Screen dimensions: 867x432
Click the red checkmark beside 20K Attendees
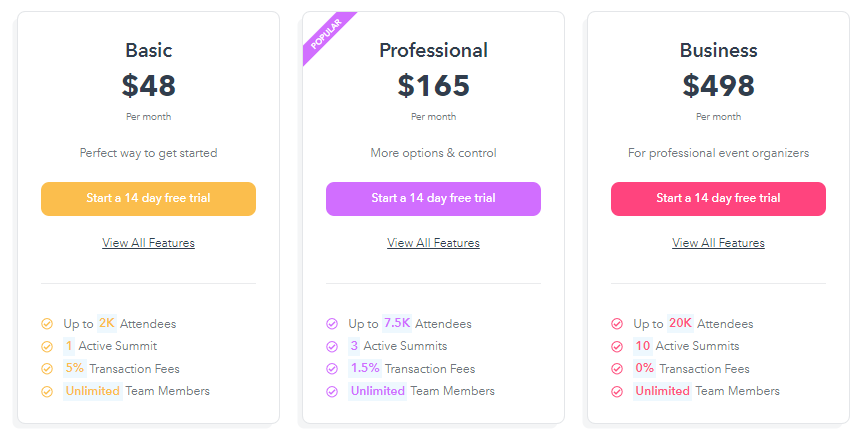coord(617,324)
